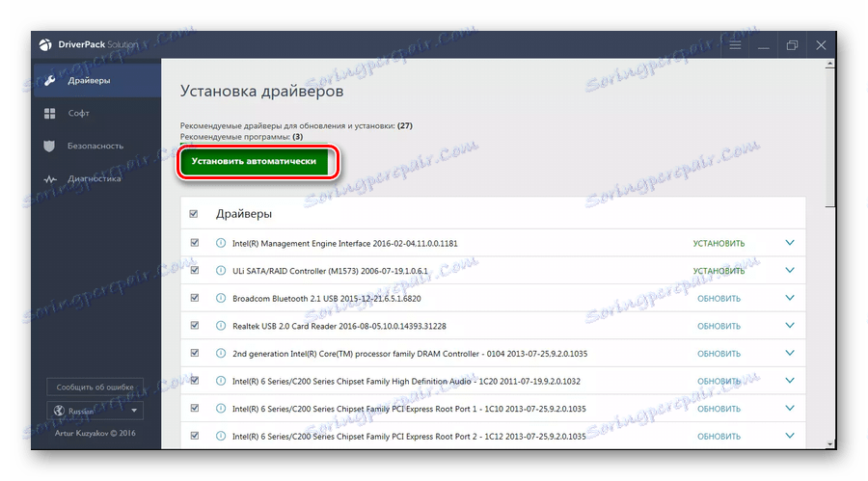
Task: Click Сообщить об ошибке button
Action: click(x=95, y=387)
